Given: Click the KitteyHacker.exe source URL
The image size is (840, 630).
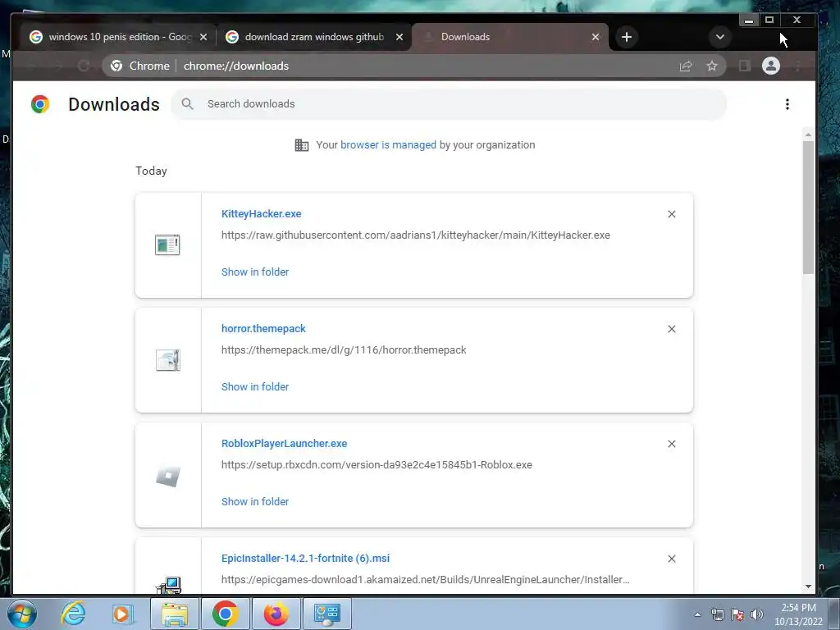Looking at the screenshot, I should point(416,235).
